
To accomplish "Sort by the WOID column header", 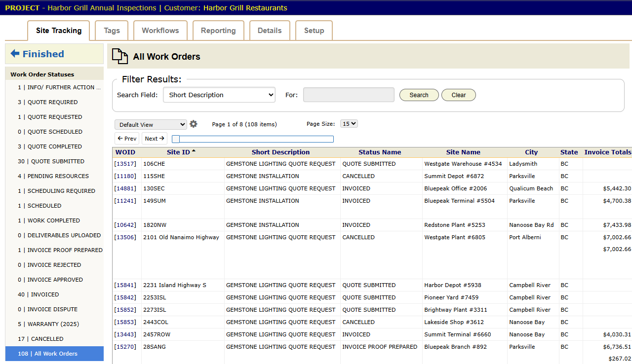I will (x=125, y=152).
